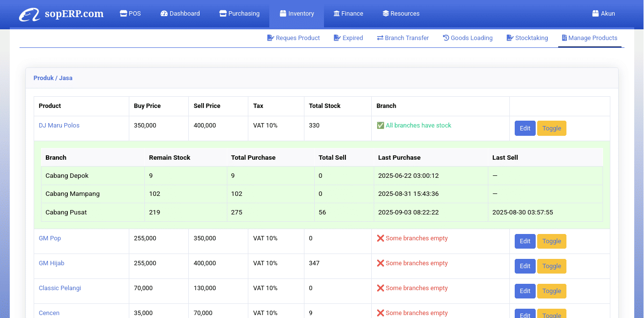The image size is (644, 318).
Task: Go to the Dashboard menu
Action: (x=180, y=14)
